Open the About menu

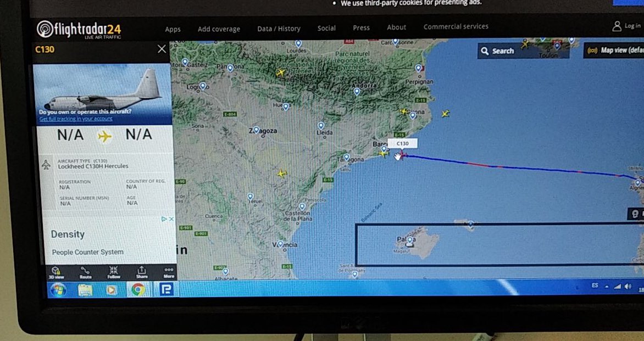click(396, 27)
